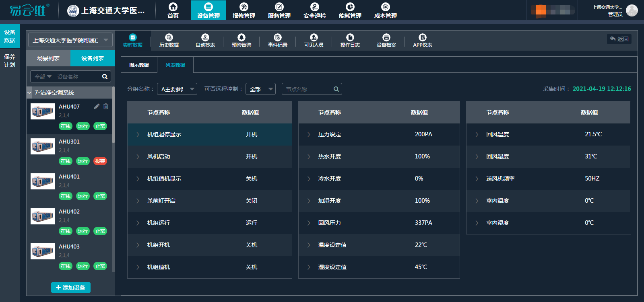Screen dimensions: 644x302
Task: Expand the 压力设定 row chevron
Action: coord(309,135)
